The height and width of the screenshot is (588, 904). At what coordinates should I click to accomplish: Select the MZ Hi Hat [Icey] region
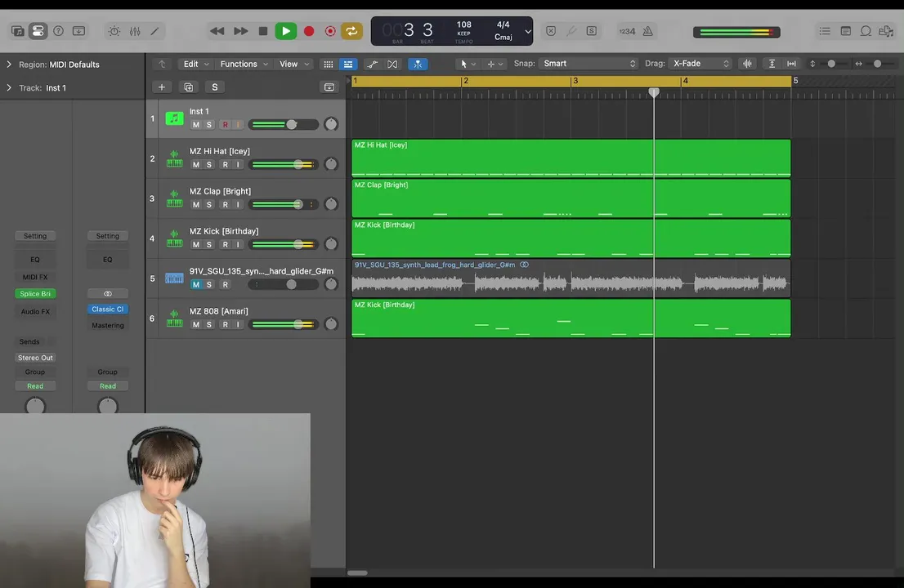571,158
